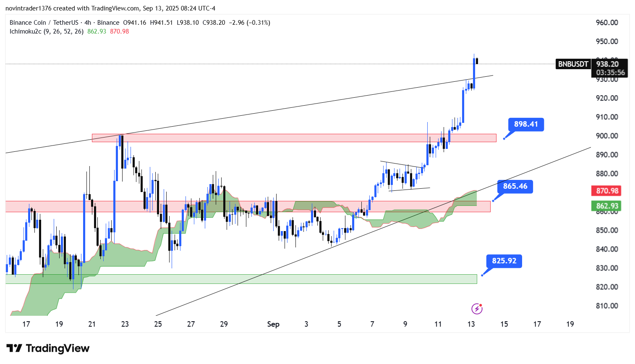Click the 865.46 price callout

pyautogui.click(x=515, y=186)
